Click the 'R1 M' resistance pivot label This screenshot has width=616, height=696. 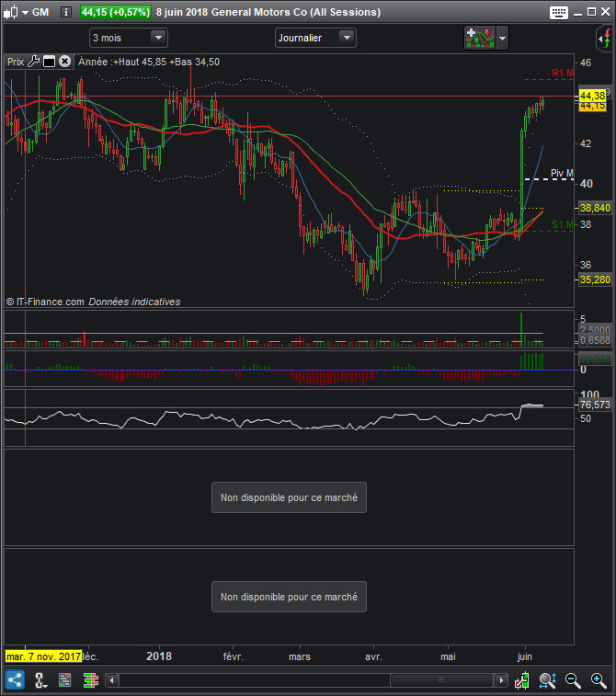pos(563,73)
